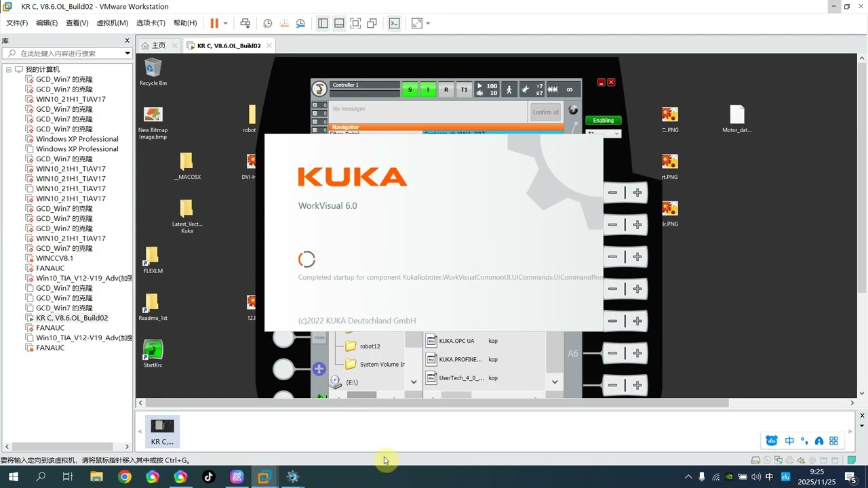This screenshot has height=488, width=868.
Task: Open the 帮助(H) menu
Action: coord(185,23)
